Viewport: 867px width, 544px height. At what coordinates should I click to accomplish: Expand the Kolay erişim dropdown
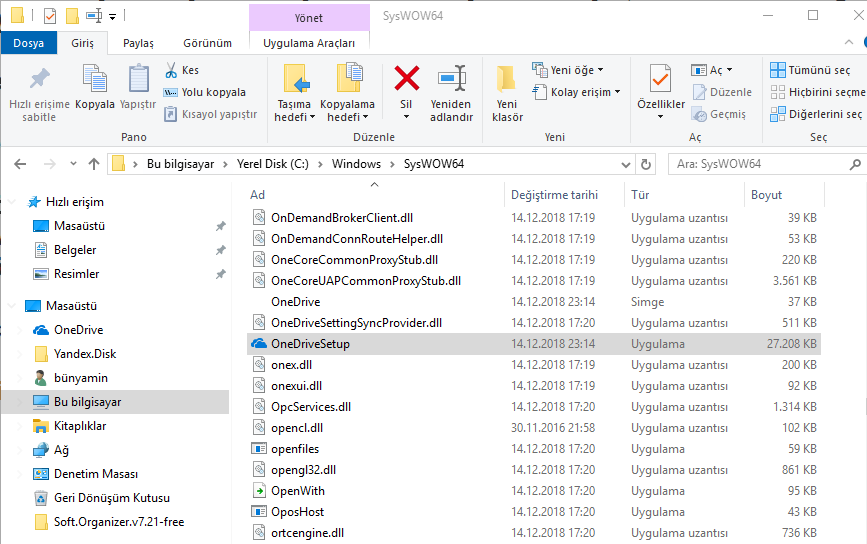coord(618,92)
